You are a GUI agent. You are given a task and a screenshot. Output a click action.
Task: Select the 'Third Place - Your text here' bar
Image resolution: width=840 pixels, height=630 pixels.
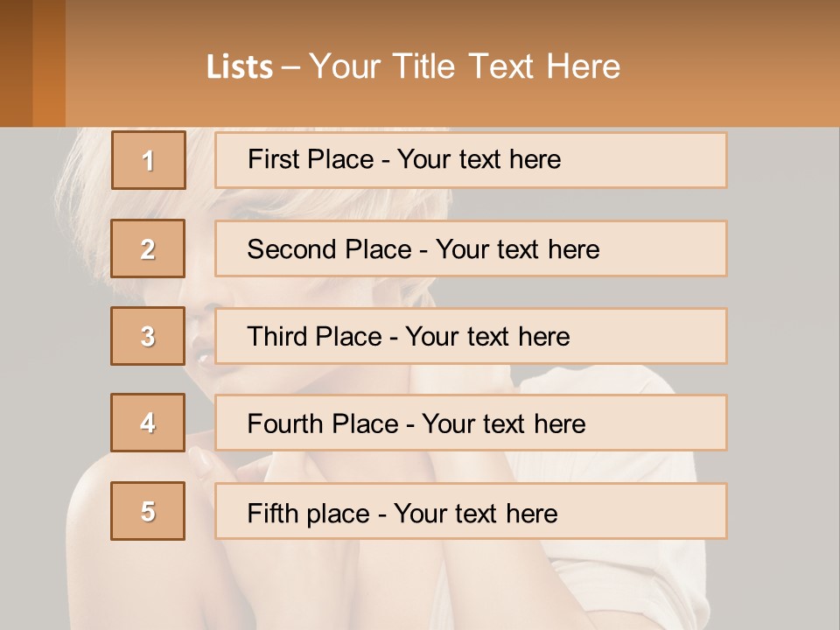click(471, 336)
